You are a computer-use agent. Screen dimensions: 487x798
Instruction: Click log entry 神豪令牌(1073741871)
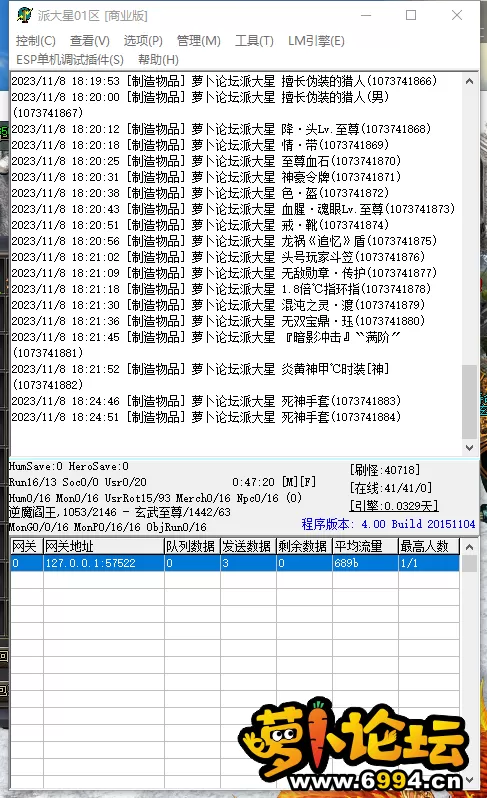pyautogui.click(x=206, y=177)
